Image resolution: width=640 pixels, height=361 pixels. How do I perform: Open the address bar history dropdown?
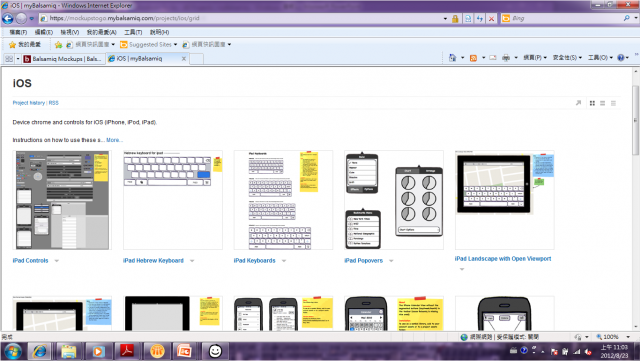point(445,18)
